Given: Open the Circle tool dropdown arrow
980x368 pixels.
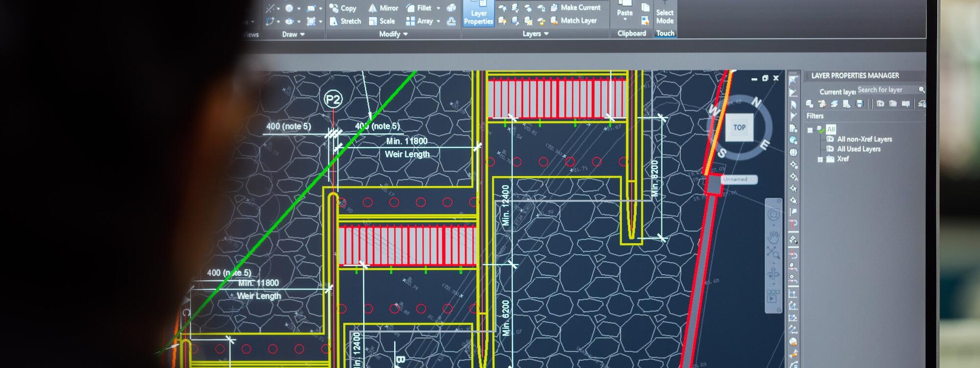Looking at the screenshot, I should [298, 9].
